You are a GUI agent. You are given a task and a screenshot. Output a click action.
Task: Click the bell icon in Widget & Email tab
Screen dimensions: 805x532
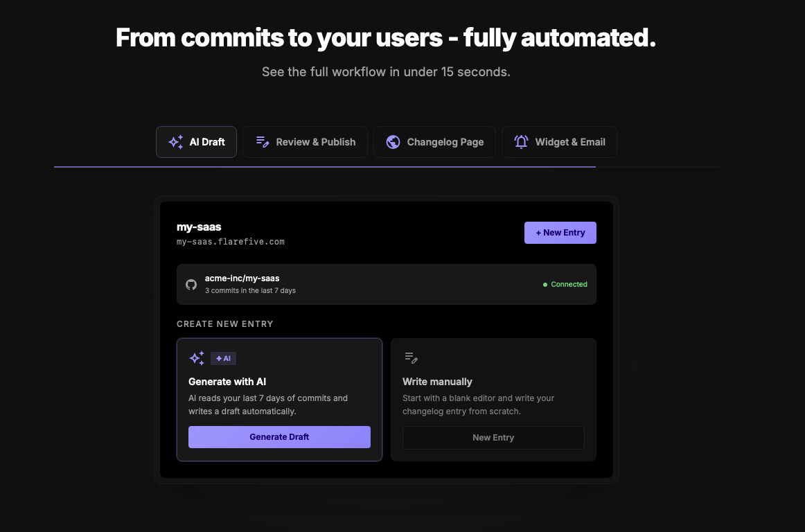(x=521, y=142)
